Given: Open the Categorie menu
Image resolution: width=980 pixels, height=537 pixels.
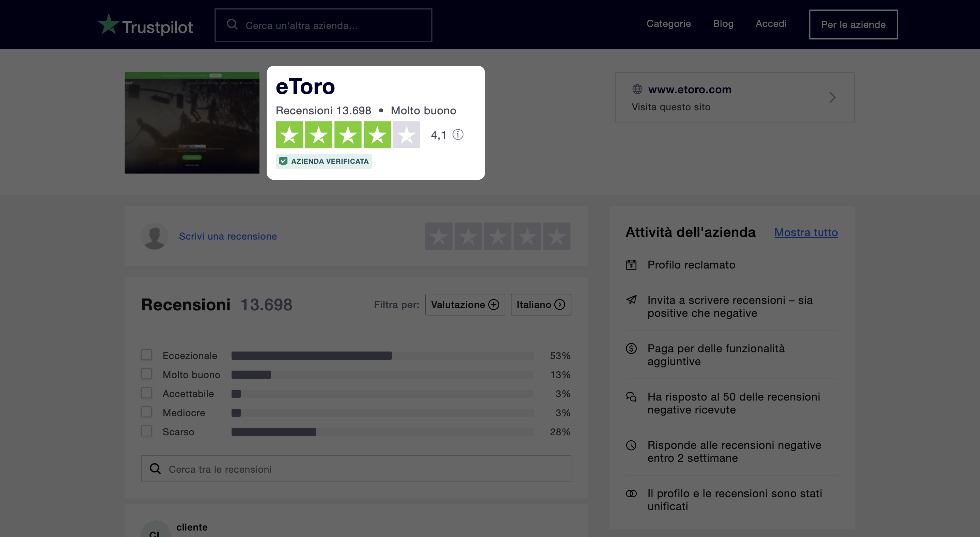Looking at the screenshot, I should point(668,23).
